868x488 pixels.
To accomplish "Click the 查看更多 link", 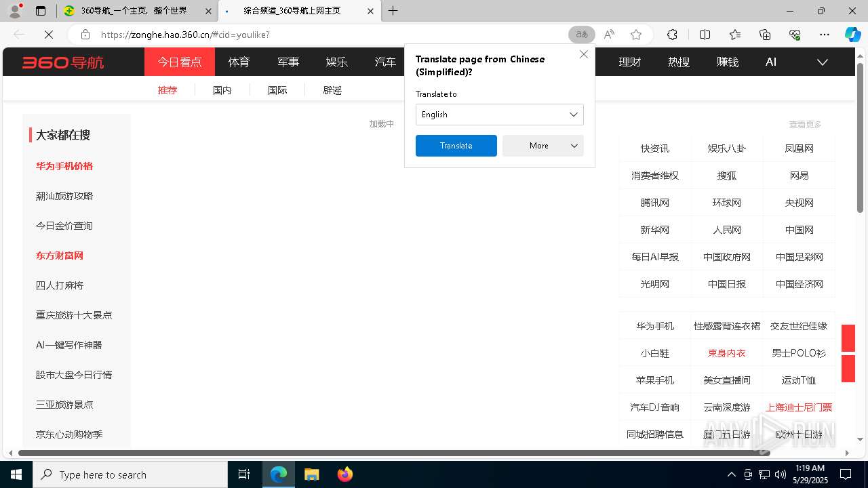I will 805,125.
